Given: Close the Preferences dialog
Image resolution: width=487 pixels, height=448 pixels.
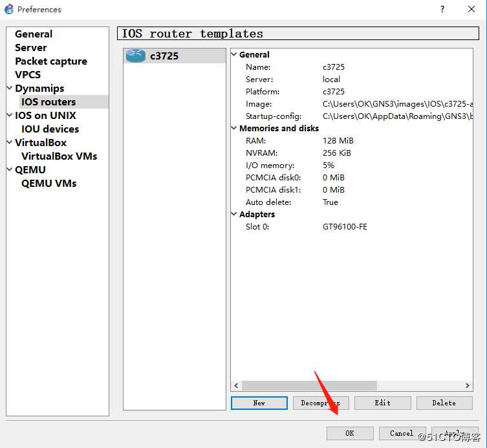Looking at the screenshot, I should pyautogui.click(x=471, y=9).
